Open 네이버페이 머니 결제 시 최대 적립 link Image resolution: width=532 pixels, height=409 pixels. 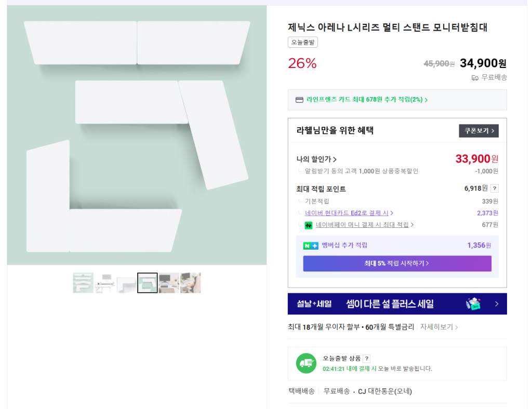pyautogui.click(x=364, y=225)
